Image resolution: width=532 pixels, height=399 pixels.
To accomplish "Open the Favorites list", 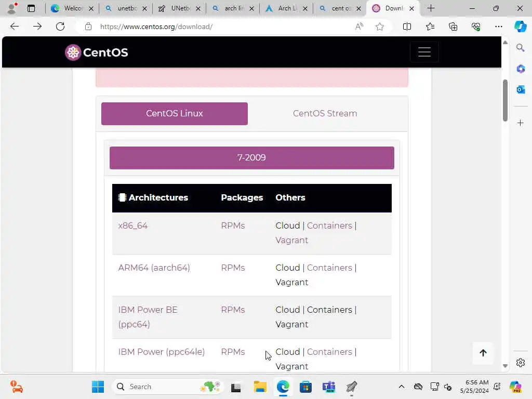I will tap(430, 26).
